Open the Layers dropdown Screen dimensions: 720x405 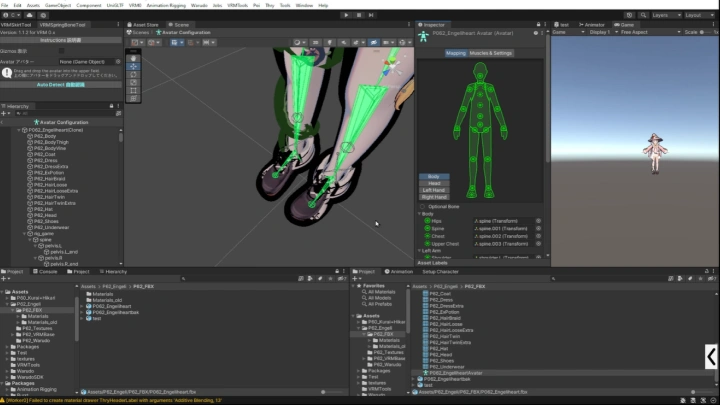point(665,15)
